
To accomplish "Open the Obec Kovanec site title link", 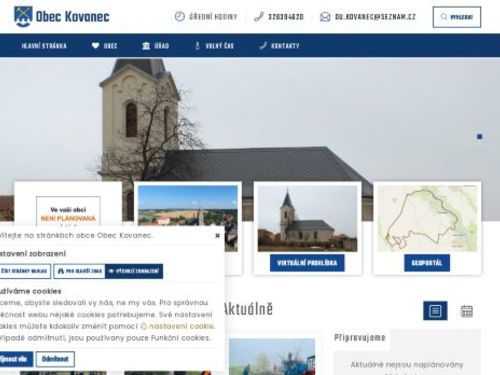I will [72, 17].
